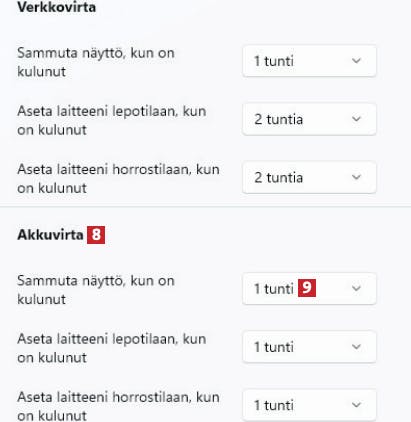Open Verkkovirta screen-off '1 tunti' dropdown
This screenshot has width=411, height=422.
(309, 61)
